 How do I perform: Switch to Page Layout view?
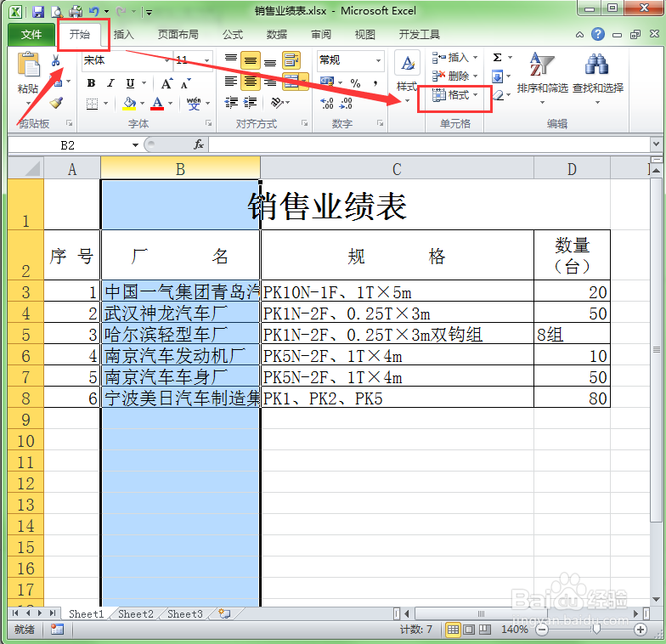pyautogui.click(x=469, y=630)
